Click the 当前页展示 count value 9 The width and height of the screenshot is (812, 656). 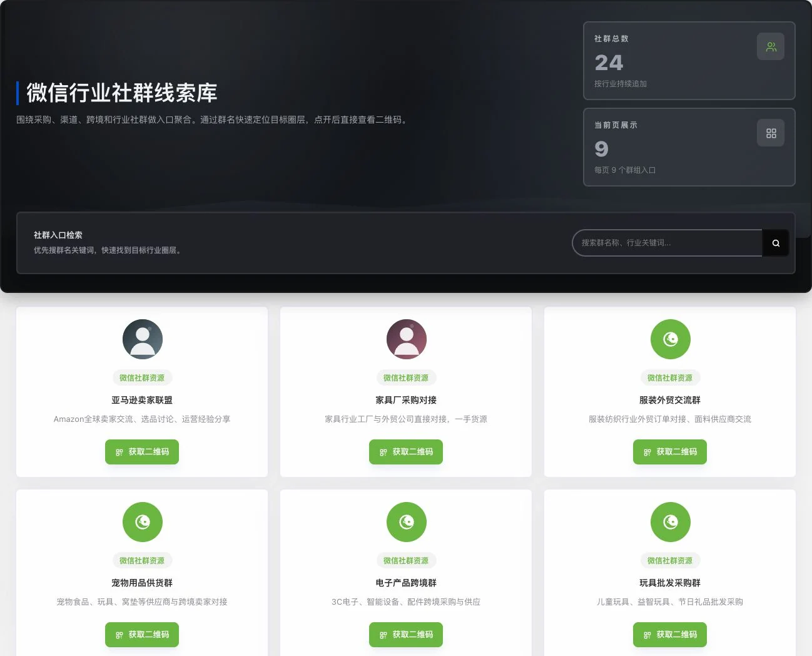pyautogui.click(x=601, y=149)
